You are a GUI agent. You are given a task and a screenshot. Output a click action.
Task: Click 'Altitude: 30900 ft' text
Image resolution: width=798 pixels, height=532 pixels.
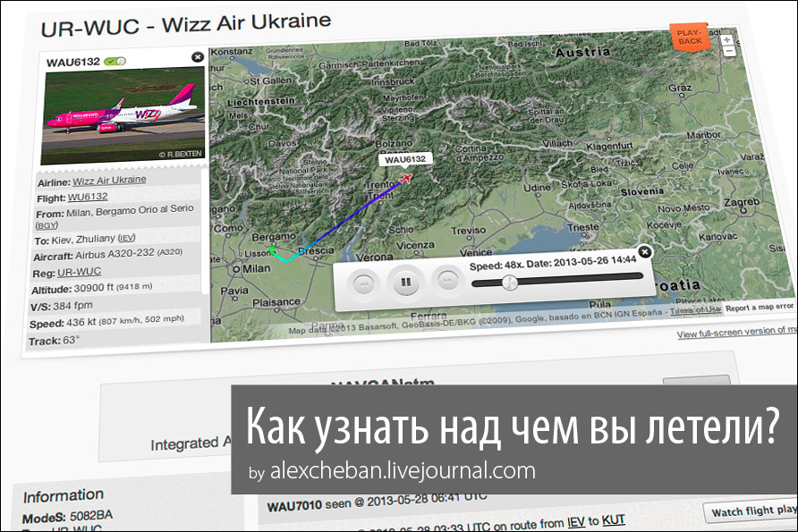coord(91,289)
